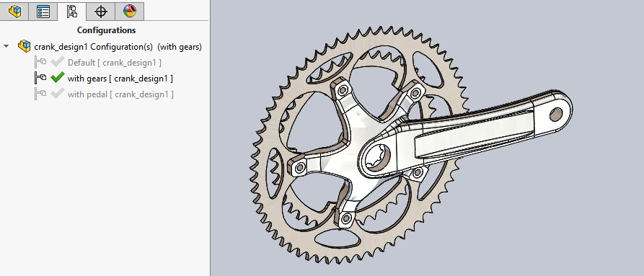This screenshot has width=644, height=276.
Task: Click the Configurations panel heading
Action: [x=107, y=30]
